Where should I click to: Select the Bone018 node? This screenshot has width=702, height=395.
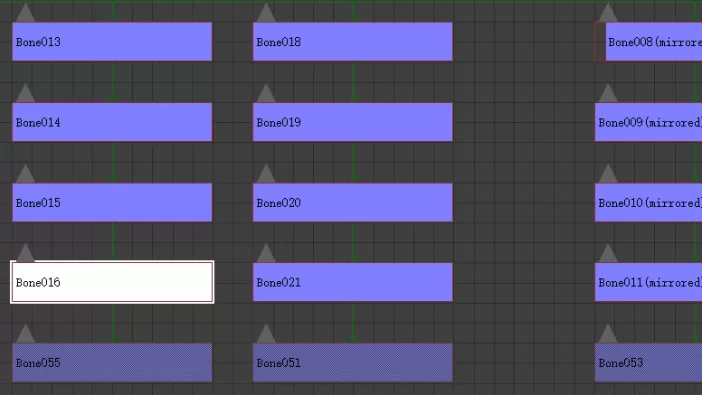(x=353, y=42)
